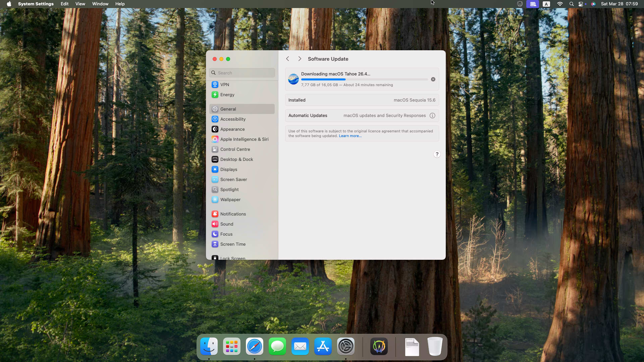This screenshot has width=644, height=362.
Task: Click the "Installed" row label
Action: pos(297,100)
